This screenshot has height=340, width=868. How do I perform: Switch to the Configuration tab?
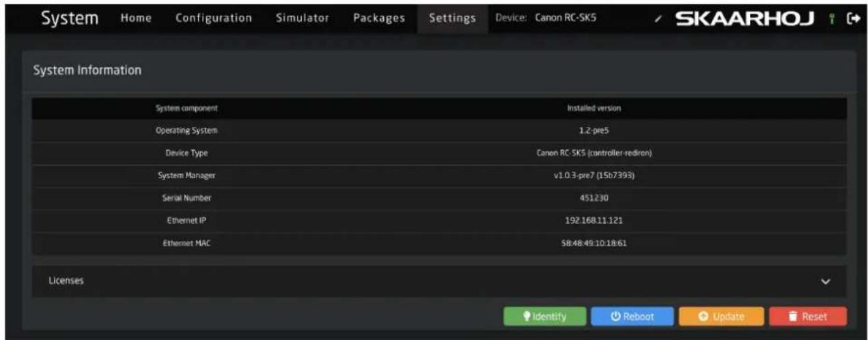tap(213, 18)
